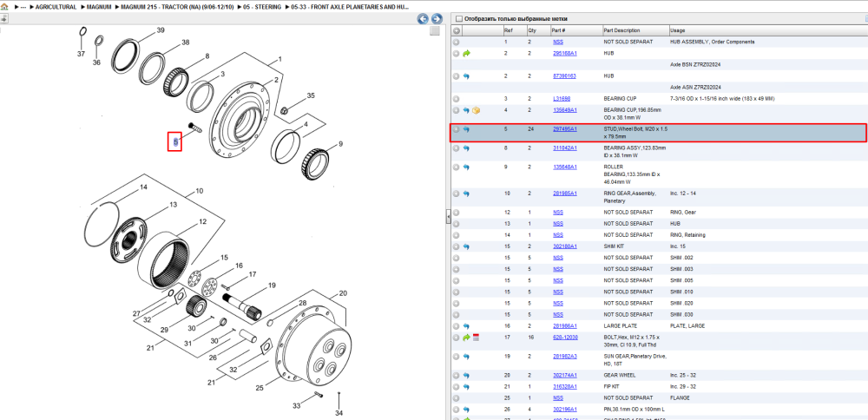Navigate to the next diagram page
This screenshot has height=420, width=868.
(437, 19)
